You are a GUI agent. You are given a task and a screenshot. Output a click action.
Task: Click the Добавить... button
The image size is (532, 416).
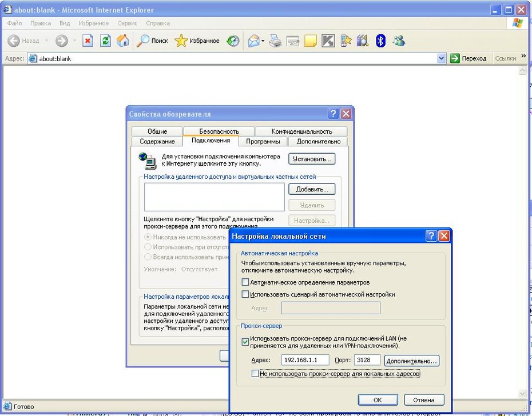pyautogui.click(x=312, y=189)
